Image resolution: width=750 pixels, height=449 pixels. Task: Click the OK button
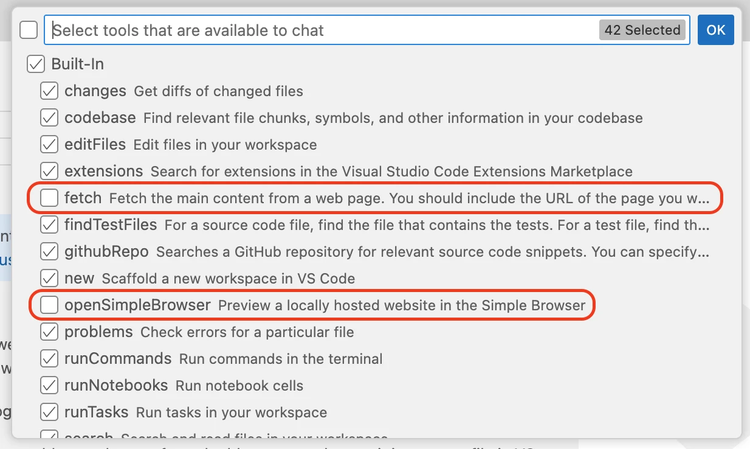click(715, 30)
